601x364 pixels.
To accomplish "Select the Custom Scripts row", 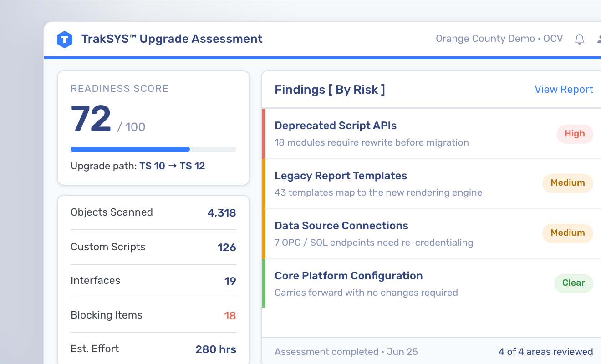I will pyautogui.click(x=153, y=247).
